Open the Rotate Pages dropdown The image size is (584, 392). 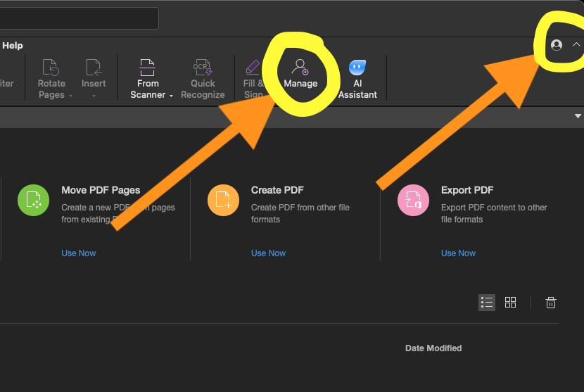coord(70,95)
